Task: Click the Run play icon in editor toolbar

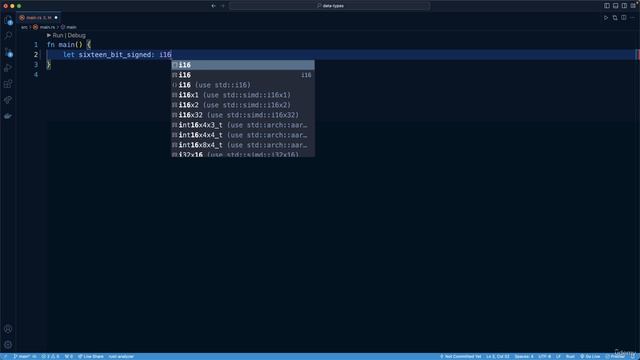Action: click(x=606, y=18)
